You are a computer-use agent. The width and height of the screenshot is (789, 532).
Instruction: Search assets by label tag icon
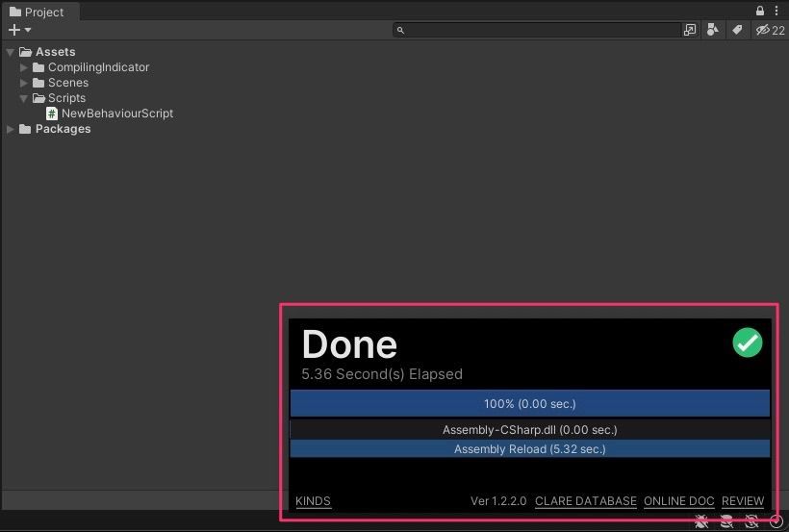tap(737, 30)
